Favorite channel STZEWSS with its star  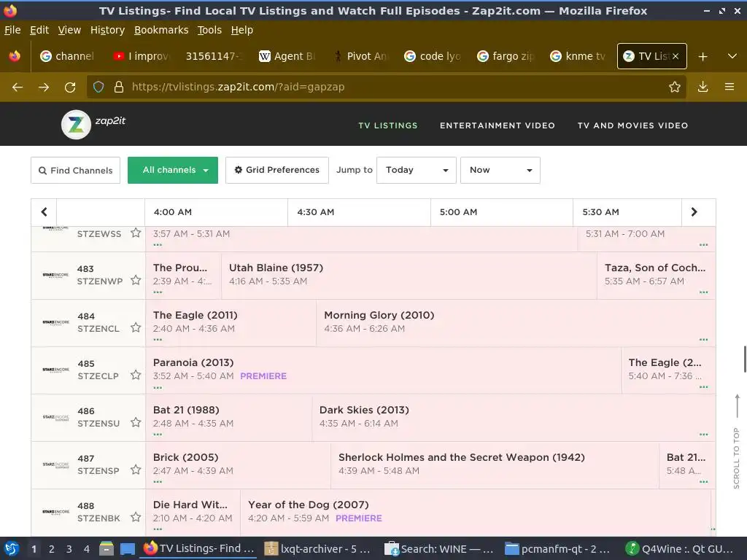click(136, 233)
